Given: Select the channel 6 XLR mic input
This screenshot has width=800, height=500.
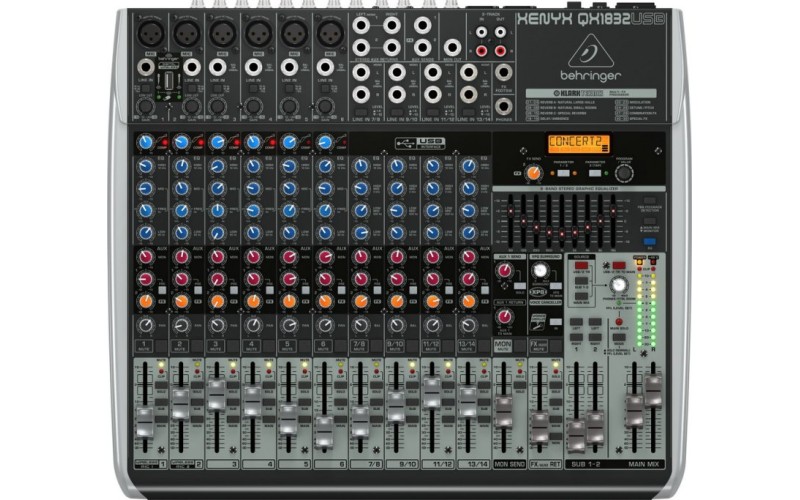Looking at the screenshot, I should point(330,34).
